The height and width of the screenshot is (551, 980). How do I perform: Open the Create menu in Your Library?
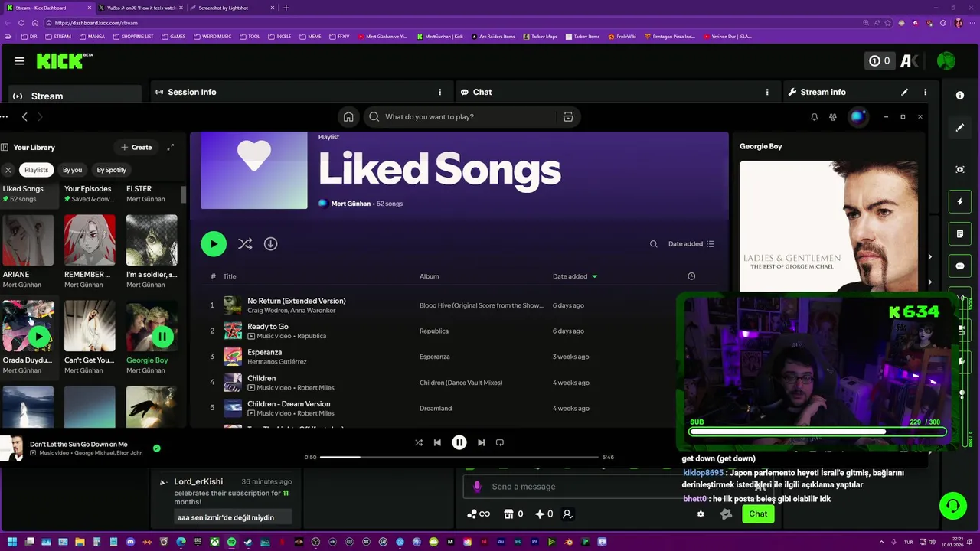[136, 147]
